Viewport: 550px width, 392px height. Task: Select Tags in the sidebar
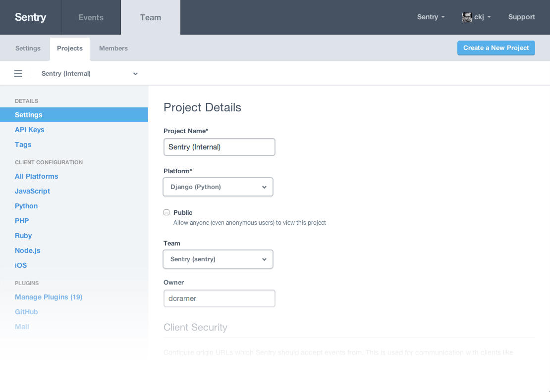[23, 145]
